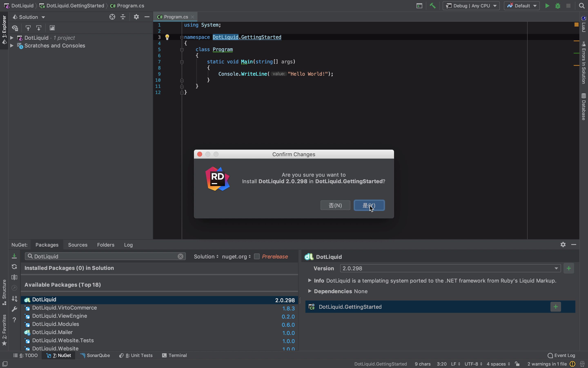Switch to NuGet Sources tab
This screenshot has width=588, height=368.
(78, 245)
